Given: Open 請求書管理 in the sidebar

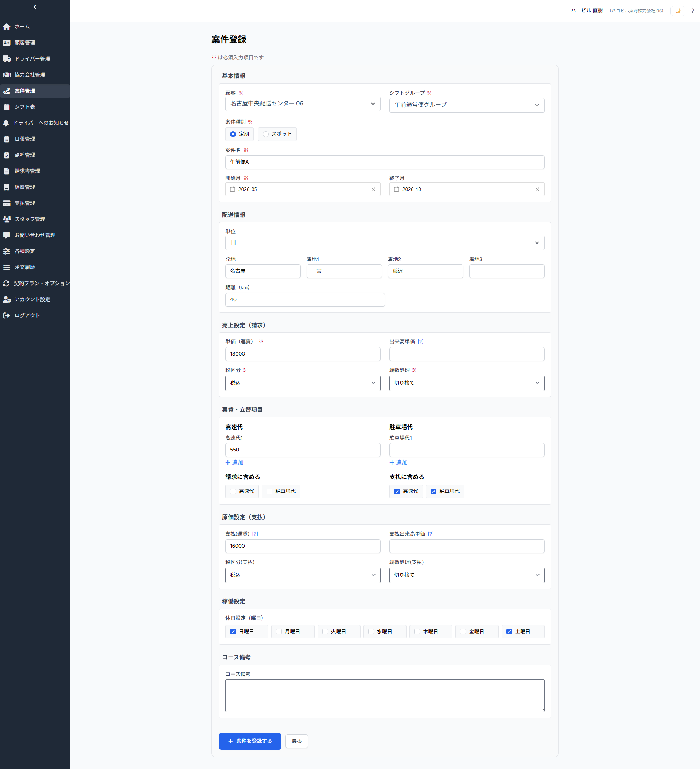Looking at the screenshot, I should pyautogui.click(x=35, y=171).
